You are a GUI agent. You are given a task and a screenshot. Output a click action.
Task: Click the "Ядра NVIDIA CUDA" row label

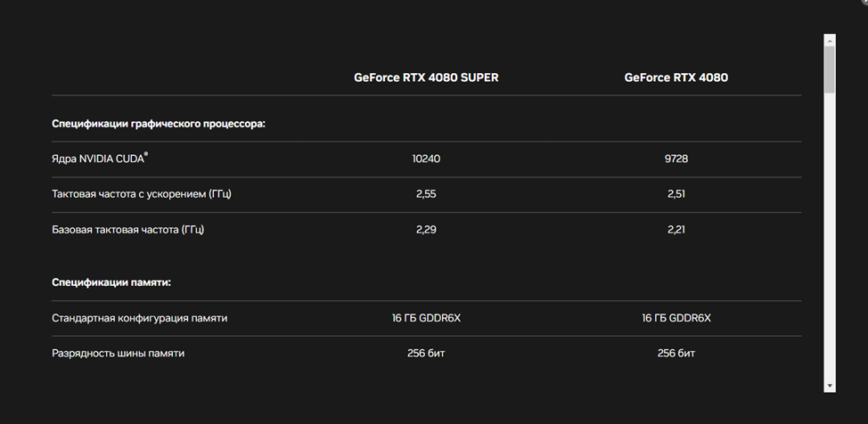(x=100, y=159)
